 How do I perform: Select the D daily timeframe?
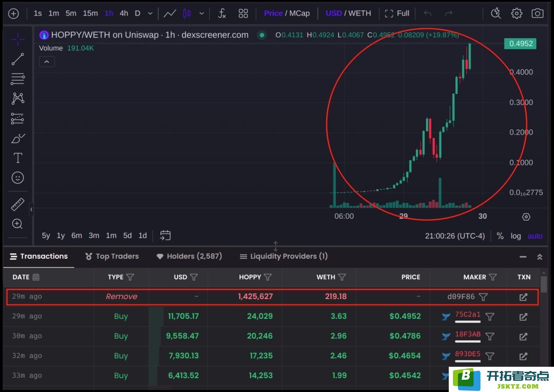pyautogui.click(x=137, y=13)
